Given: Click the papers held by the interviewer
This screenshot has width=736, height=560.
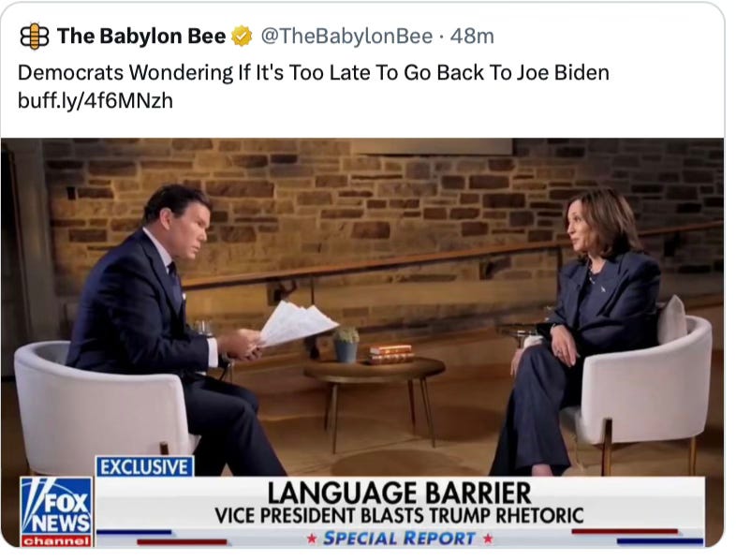Looking at the screenshot, I should click(295, 324).
